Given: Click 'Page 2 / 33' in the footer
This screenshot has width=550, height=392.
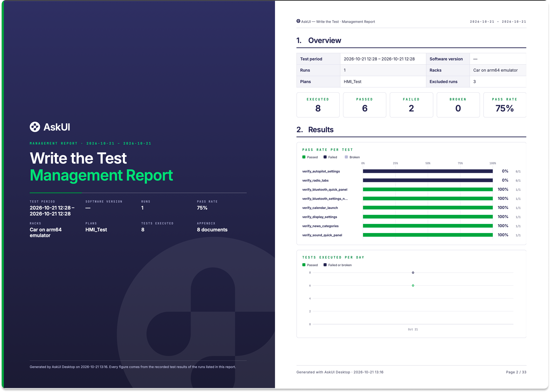Looking at the screenshot, I should click(516, 372).
